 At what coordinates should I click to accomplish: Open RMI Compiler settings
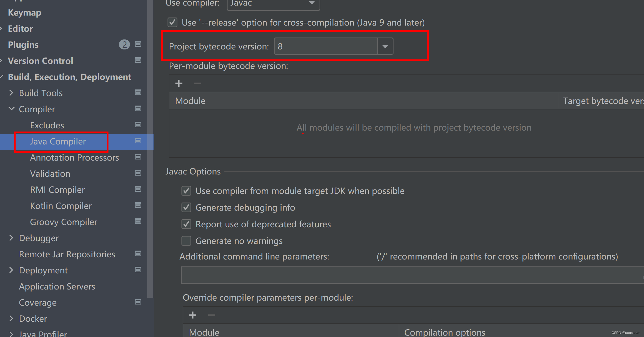point(57,190)
